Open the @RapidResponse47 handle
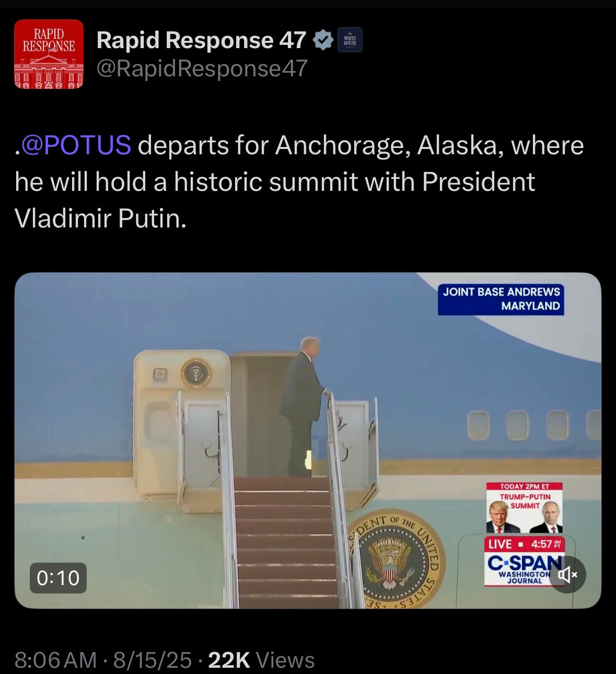This screenshot has width=616, height=674. [202, 68]
